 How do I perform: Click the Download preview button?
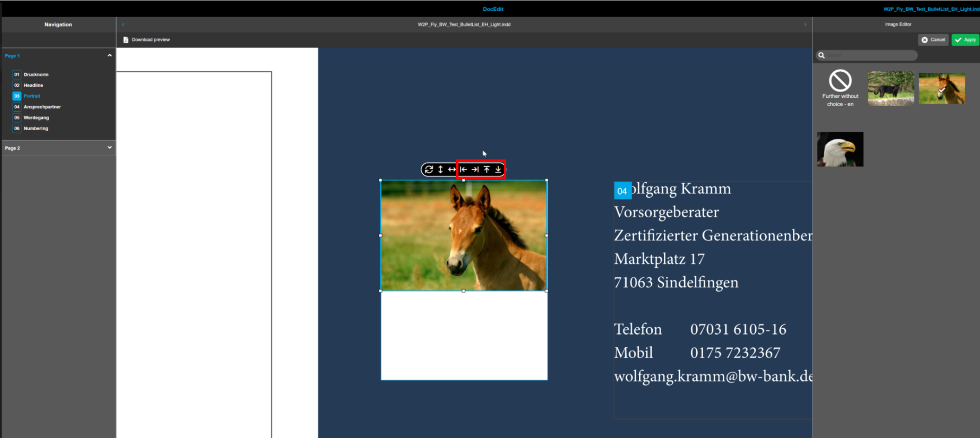[x=146, y=40]
